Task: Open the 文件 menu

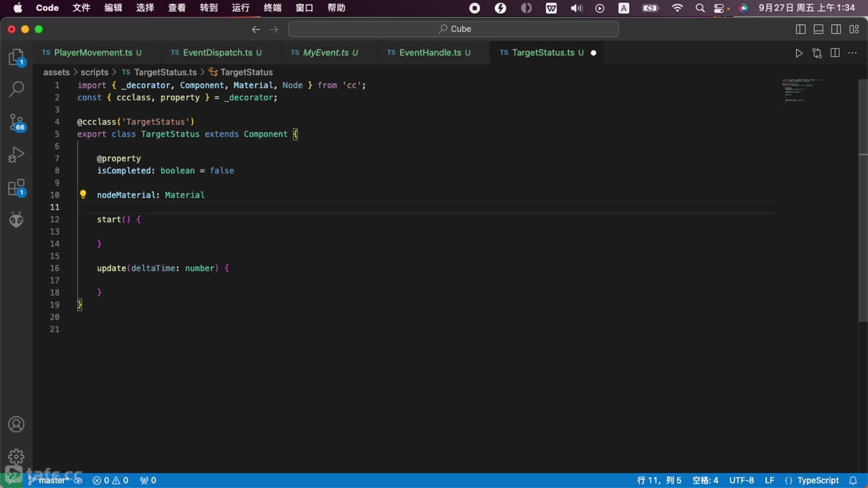Action: (x=81, y=8)
